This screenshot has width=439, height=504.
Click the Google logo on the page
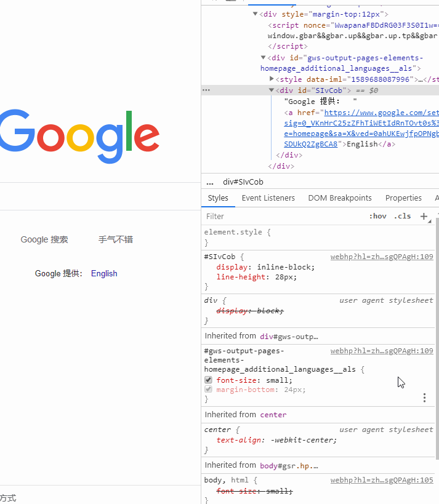79,136
